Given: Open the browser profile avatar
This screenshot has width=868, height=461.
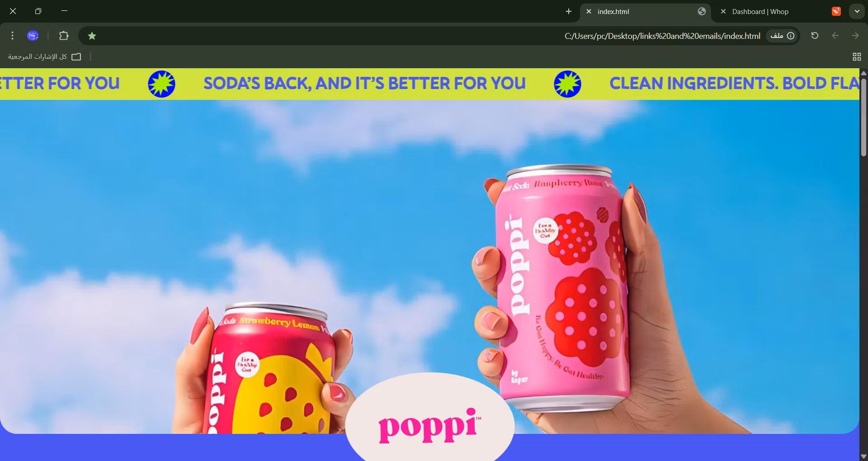Looking at the screenshot, I should [33, 36].
